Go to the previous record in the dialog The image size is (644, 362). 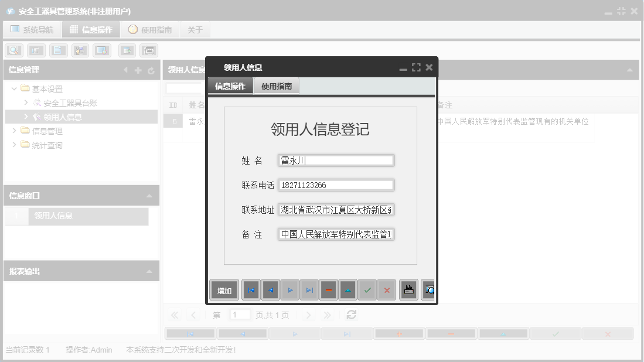(x=270, y=289)
